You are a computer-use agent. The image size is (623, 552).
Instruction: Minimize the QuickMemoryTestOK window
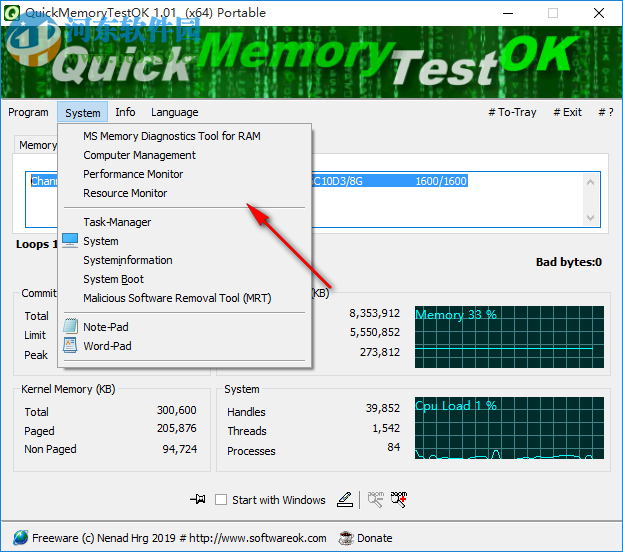[508, 13]
